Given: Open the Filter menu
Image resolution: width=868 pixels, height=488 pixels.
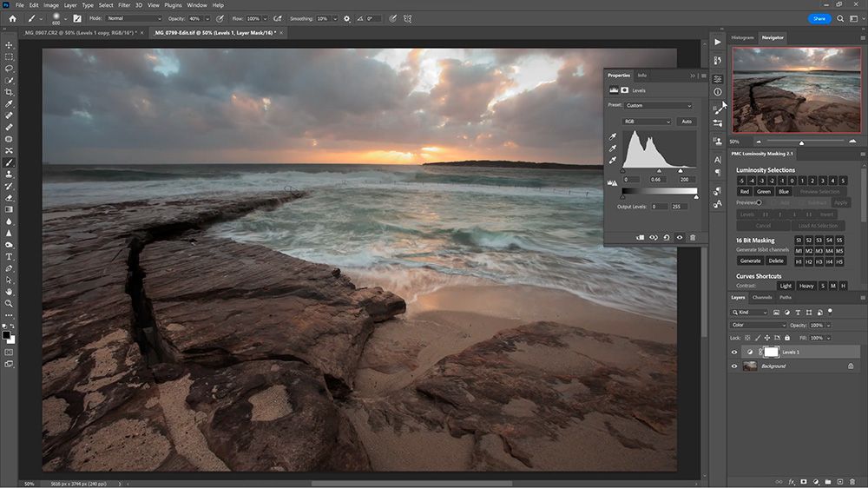Looking at the screenshot, I should 124,5.
